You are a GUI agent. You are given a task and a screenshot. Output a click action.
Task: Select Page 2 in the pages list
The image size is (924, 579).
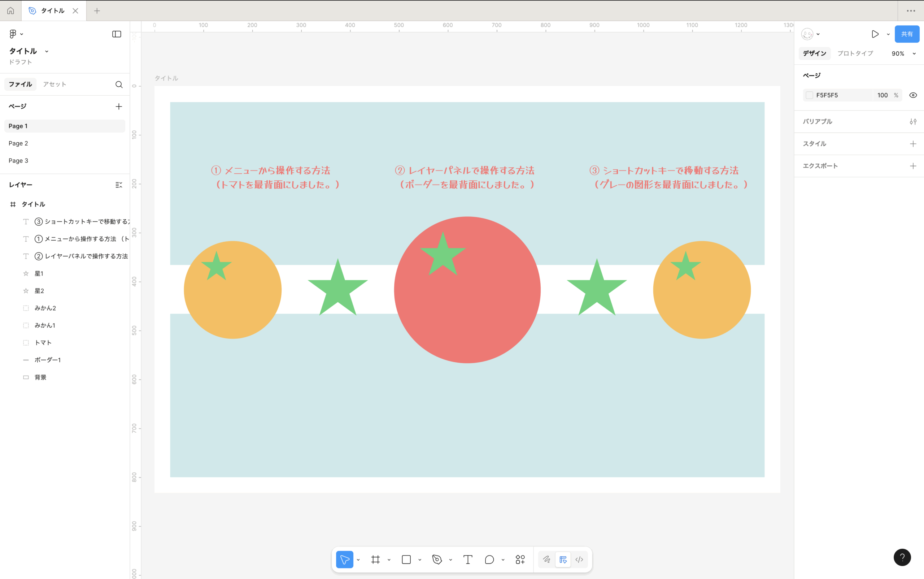18,143
